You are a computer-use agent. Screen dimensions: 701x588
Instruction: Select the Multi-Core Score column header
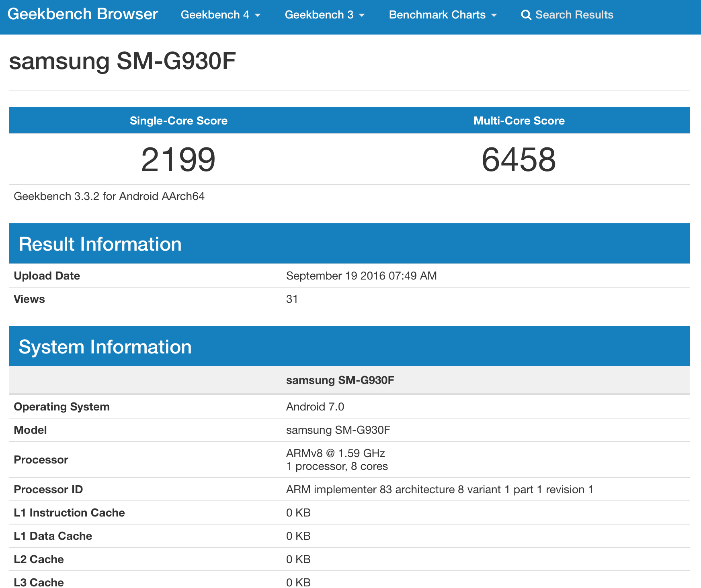(519, 120)
